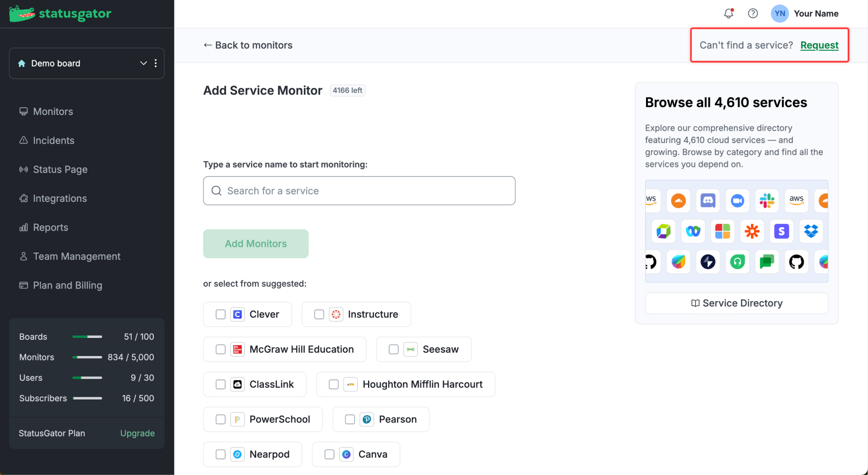Click Upgrade next to StatusGator Plan
Screen dimensions: 868x475
pos(137,433)
